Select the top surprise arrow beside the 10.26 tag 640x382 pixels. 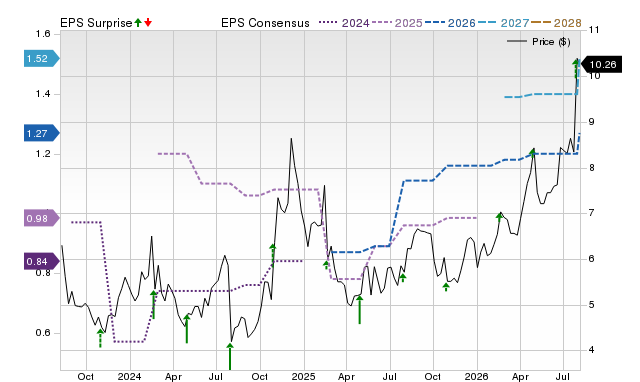click(576, 69)
